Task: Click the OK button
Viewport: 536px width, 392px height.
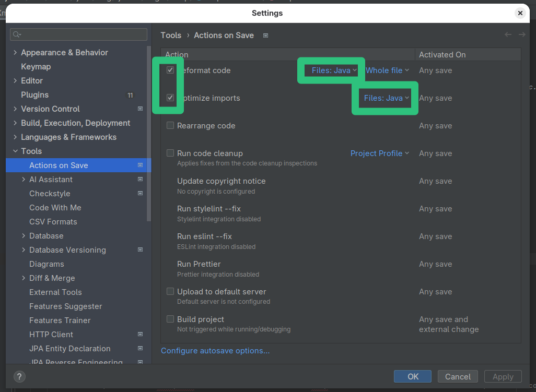Action: [x=413, y=376]
